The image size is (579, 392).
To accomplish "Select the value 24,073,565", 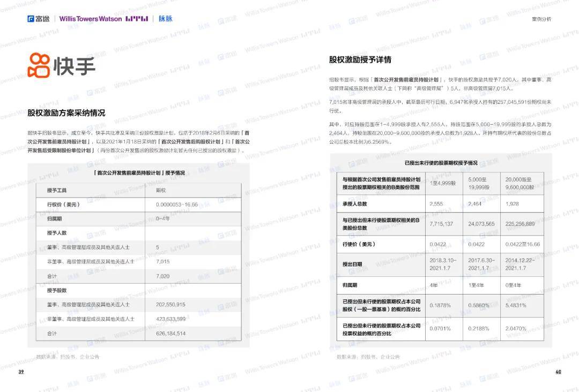I will coord(481,224).
